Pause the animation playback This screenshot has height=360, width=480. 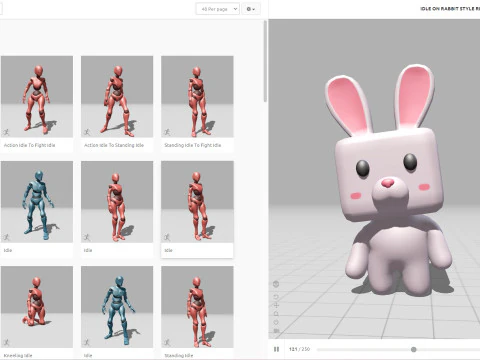coord(276,349)
